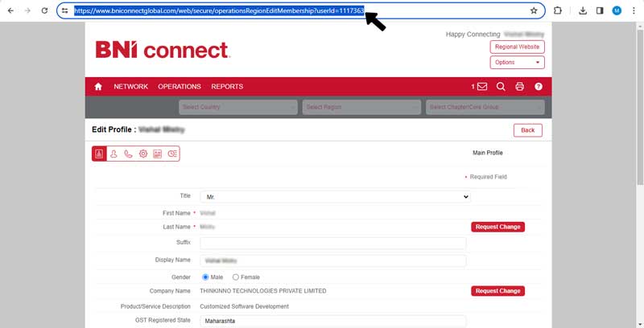Click into the Display Name field
644x328 pixels.
333,260
